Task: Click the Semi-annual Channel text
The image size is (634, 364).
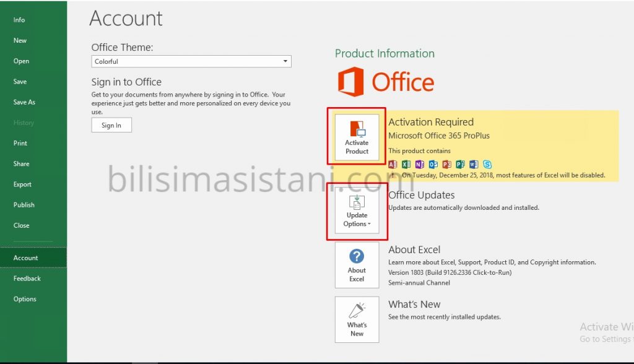Action: tap(419, 283)
